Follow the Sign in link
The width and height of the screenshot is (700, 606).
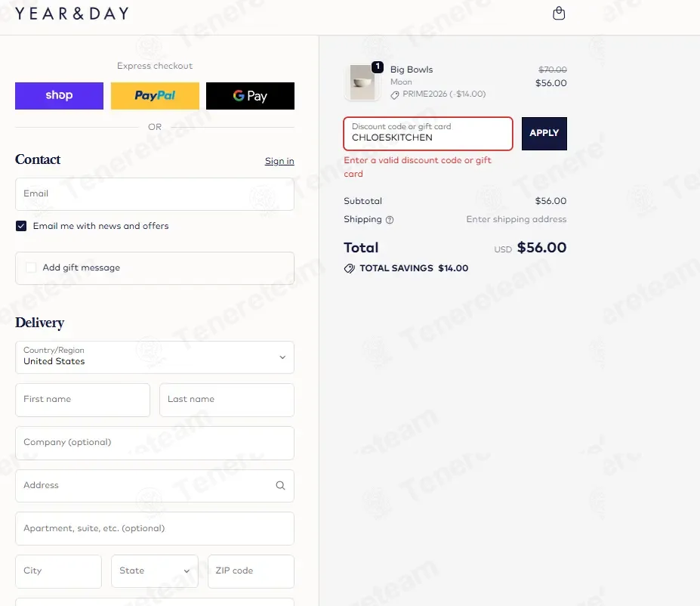click(279, 161)
